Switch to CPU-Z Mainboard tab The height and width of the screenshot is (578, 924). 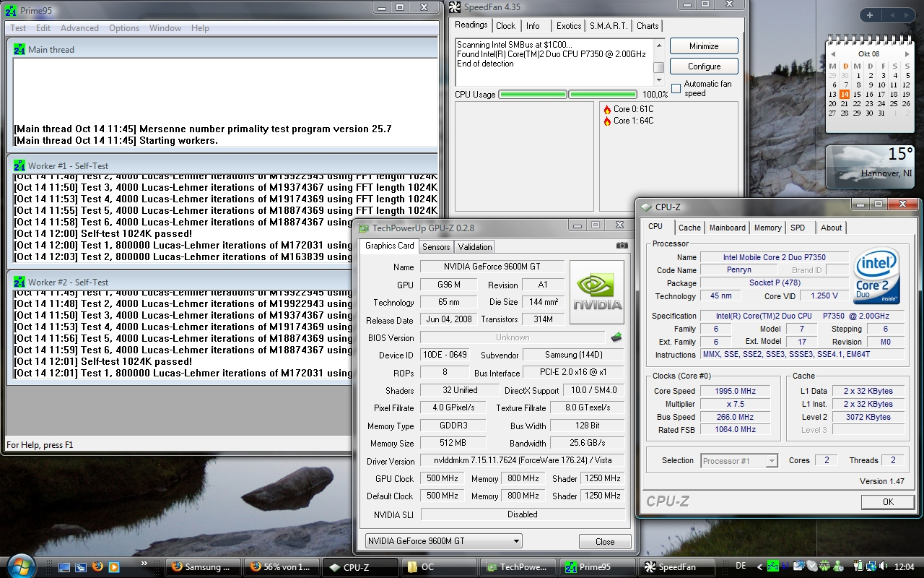coord(727,228)
